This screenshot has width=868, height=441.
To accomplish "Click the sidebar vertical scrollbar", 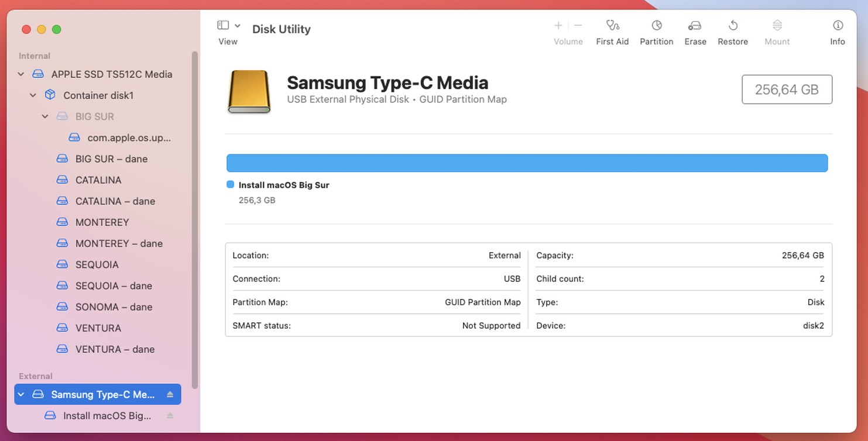I will pyautogui.click(x=195, y=220).
